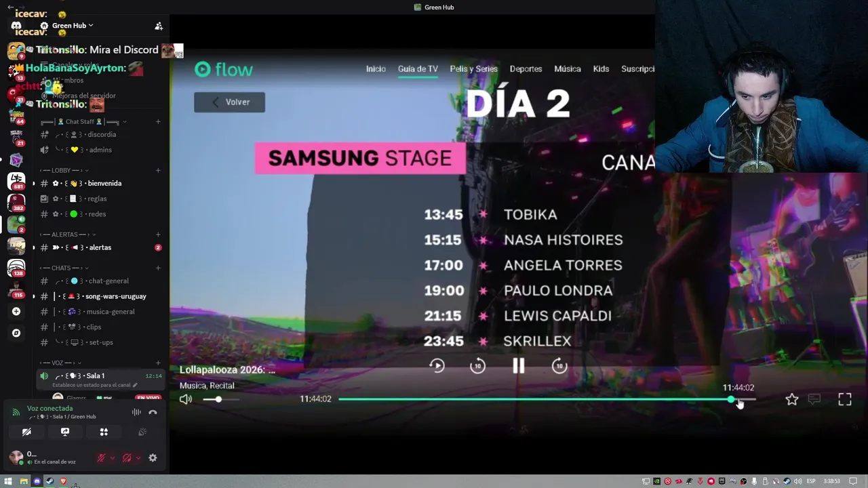Open the Pelis y Series tab
Image resolution: width=868 pixels, height=488 pixels.
(473, 68)
